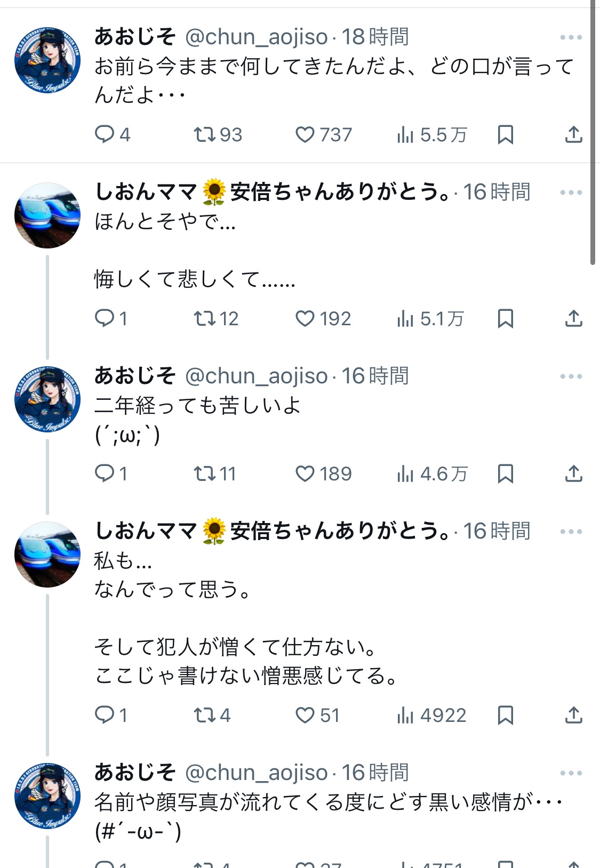Like the tweet showing 737 likes
This screenshot has width=600, height=868.
click(305, 134)
